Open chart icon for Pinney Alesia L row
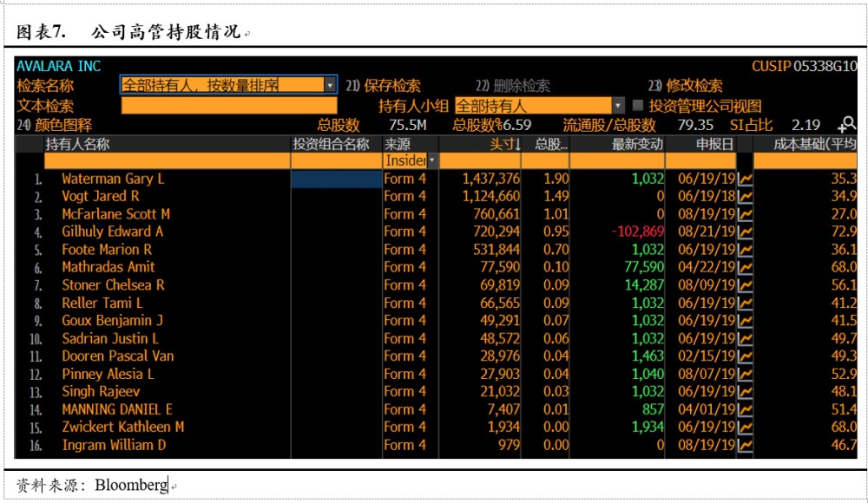Screen dimensions: 868x503 tap(745, 374)
